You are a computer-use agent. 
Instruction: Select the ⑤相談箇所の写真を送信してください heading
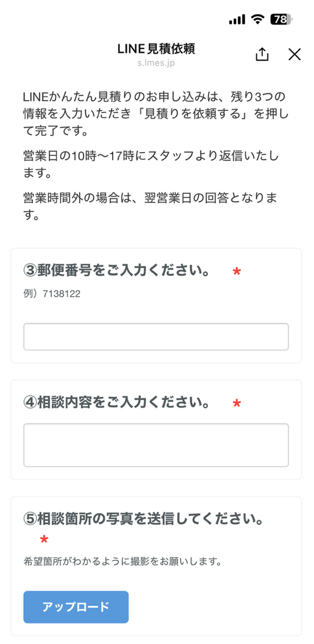coord(143,519)
